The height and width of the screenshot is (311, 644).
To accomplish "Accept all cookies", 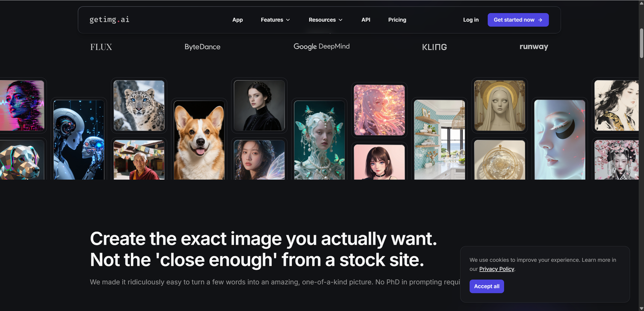I will point(487,286).
